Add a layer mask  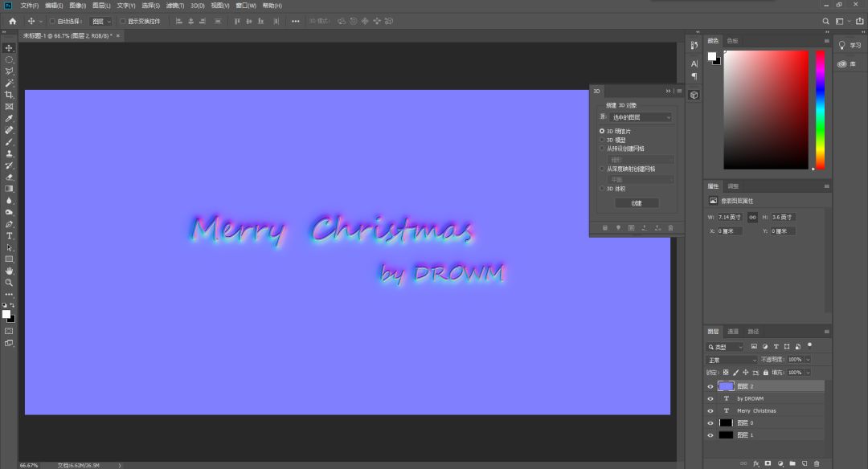coord(768,463)
